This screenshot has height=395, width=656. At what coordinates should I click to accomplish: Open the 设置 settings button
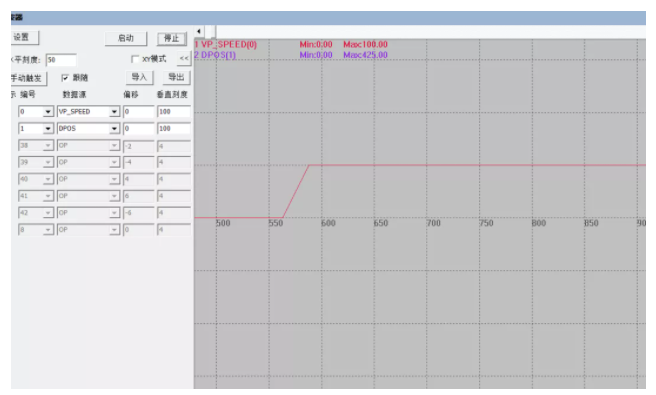click(x=24, y=37)
